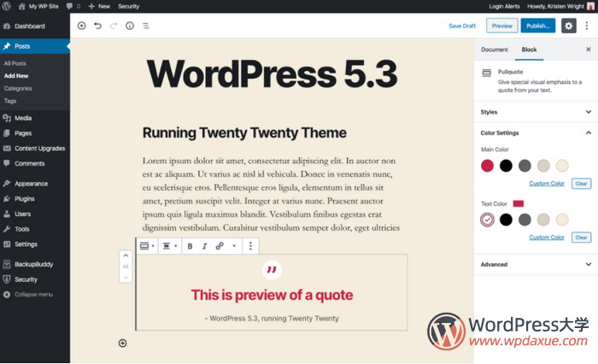Open the New content menu
This screenshot has height=364, width=598.
tap(99, 6)
